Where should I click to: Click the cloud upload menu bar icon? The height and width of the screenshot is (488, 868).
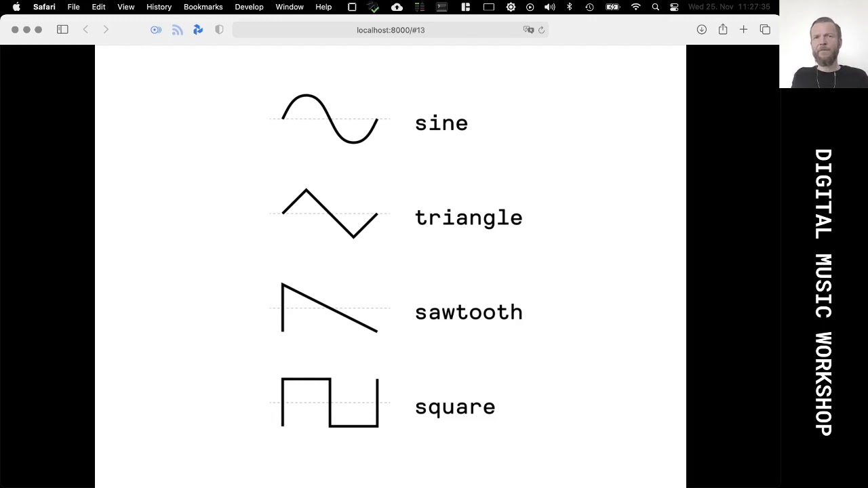(x=397, y=7)
